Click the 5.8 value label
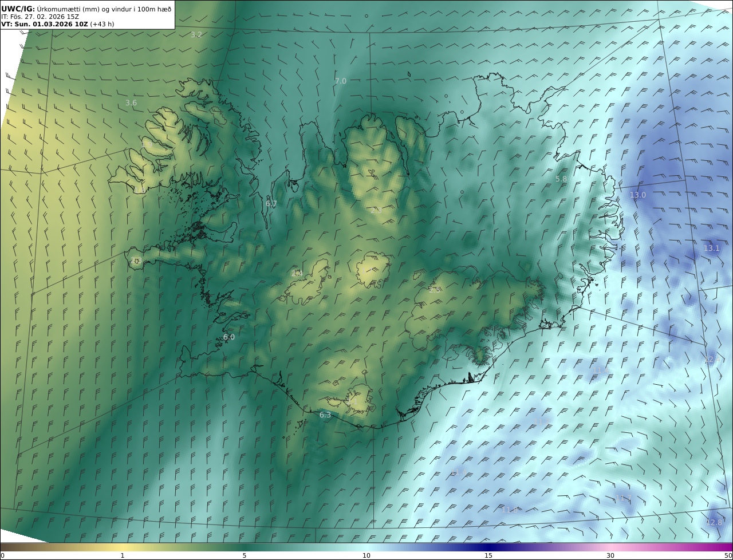This screenshot has width=733, height=560. coord(561,179)
